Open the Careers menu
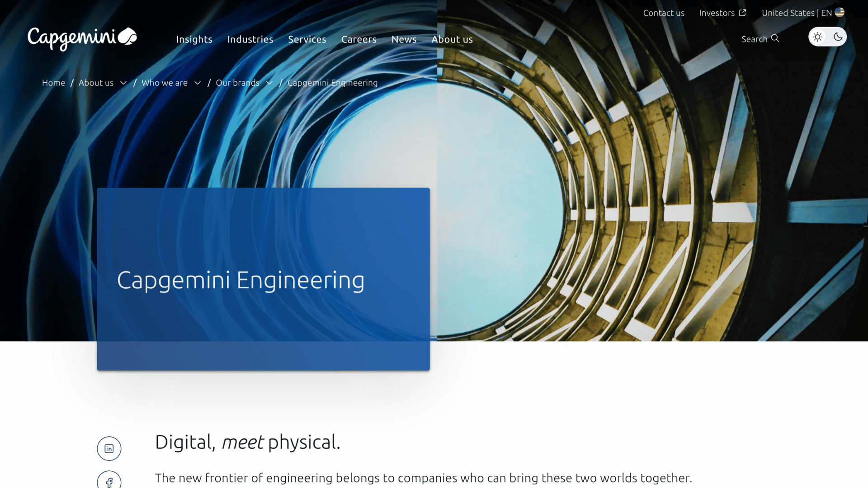Screen dimensions: 868x488 [x=359, y=39]
